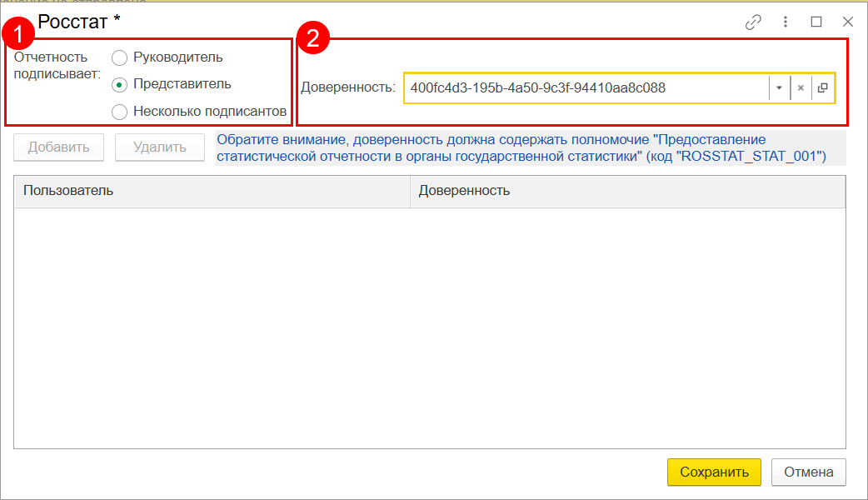
Task: Maximize the Росстат dialog window
Action: 816,22
